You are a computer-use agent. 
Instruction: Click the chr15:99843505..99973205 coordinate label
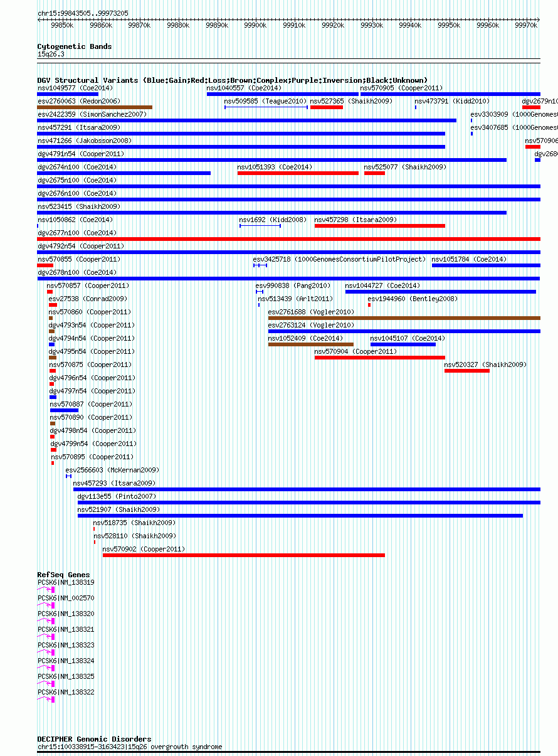point(83,13)
